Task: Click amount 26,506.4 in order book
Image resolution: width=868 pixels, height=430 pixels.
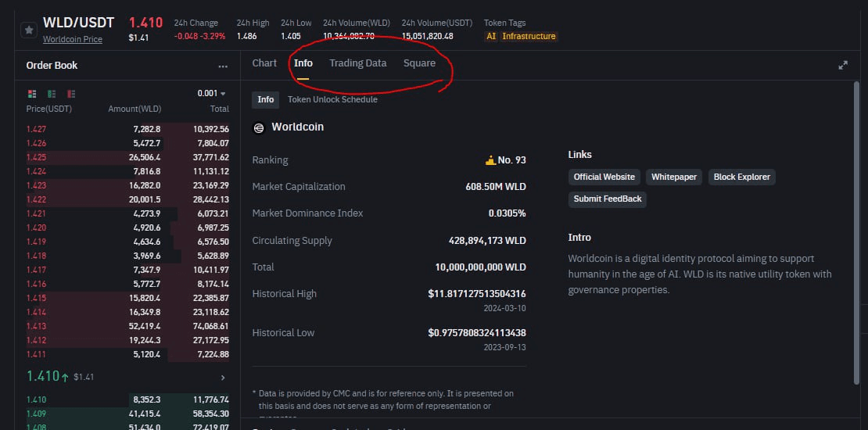Action: coord(145,158)
